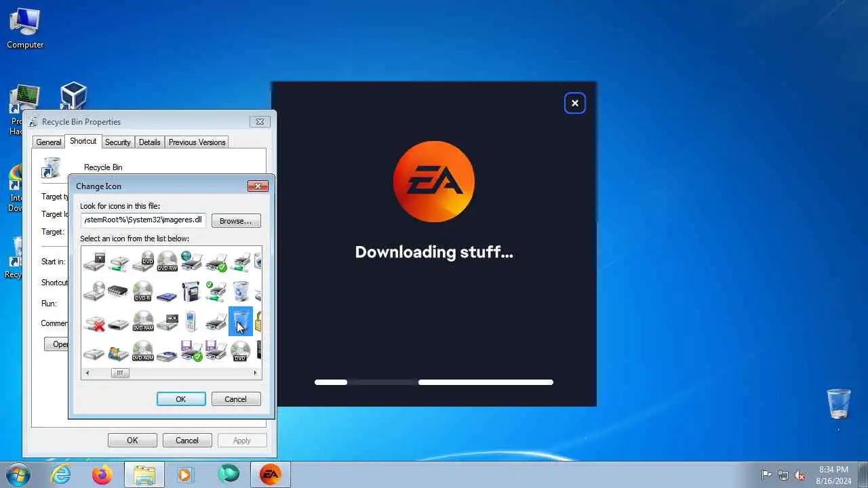This screenshot has width=868, height=488.
Task: Switch to the Shortcut tab
Action: pos(83,141)
